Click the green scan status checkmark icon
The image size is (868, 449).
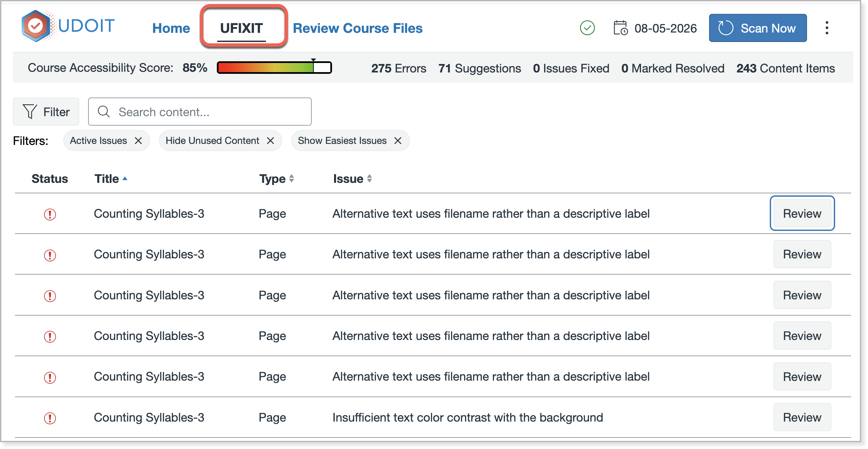coord(587,28)
